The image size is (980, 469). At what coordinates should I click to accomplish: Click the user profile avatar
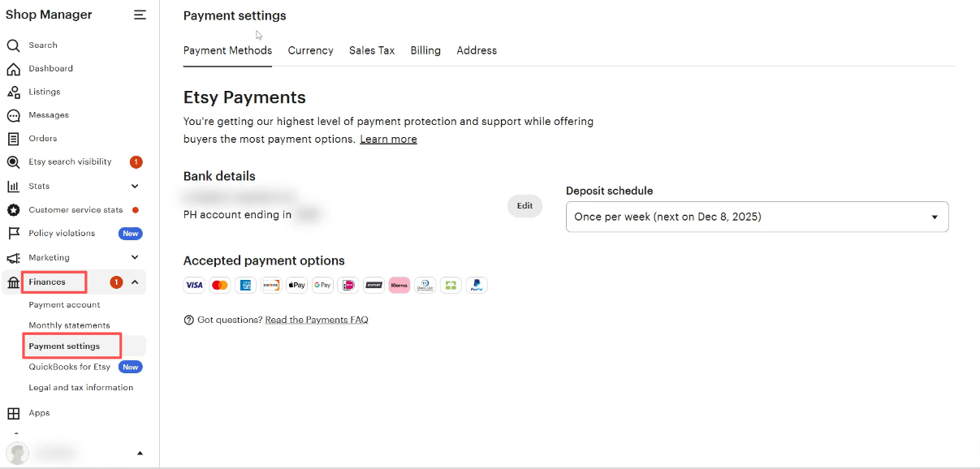coord(18,453)
